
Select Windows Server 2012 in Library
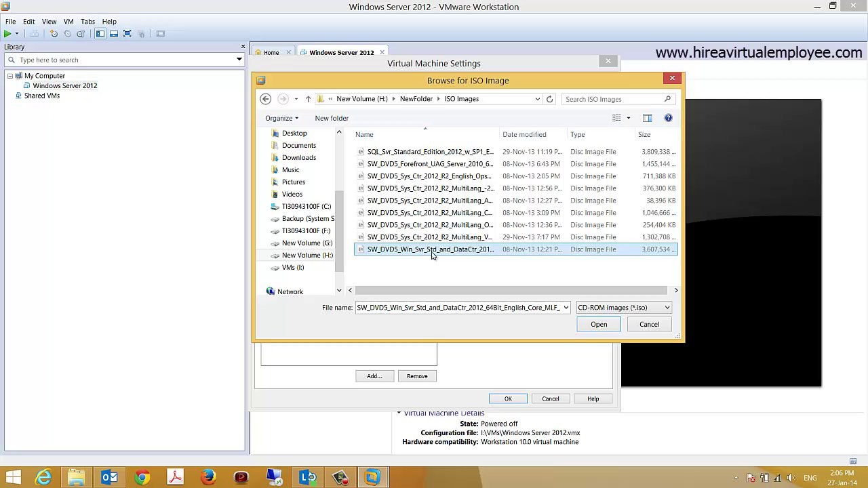(x=64, y=86)
